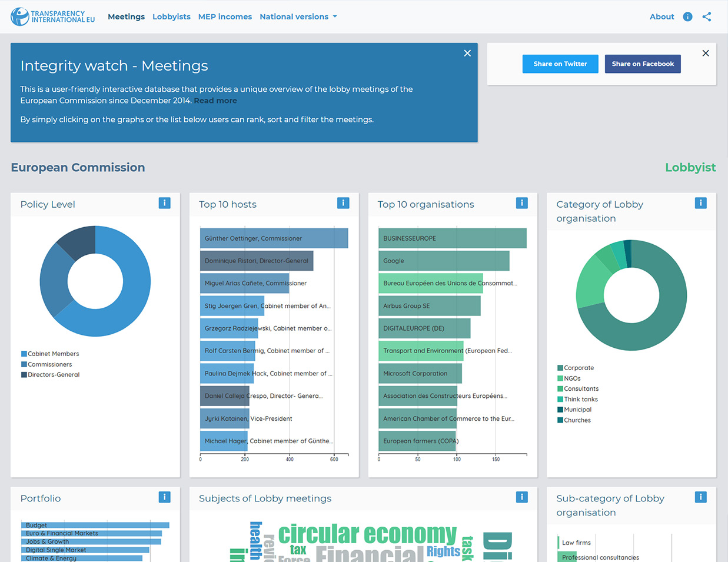Image resolution: width=728 pixels, height=562 pixels.
Task: Open info for Category of Lobby organisation
Action: 700,203
